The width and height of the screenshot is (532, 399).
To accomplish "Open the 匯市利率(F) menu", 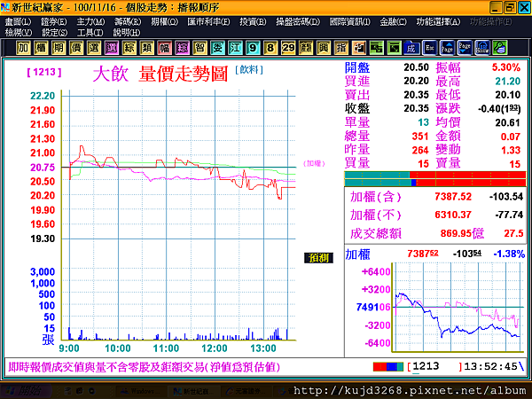I will (208, 21).
